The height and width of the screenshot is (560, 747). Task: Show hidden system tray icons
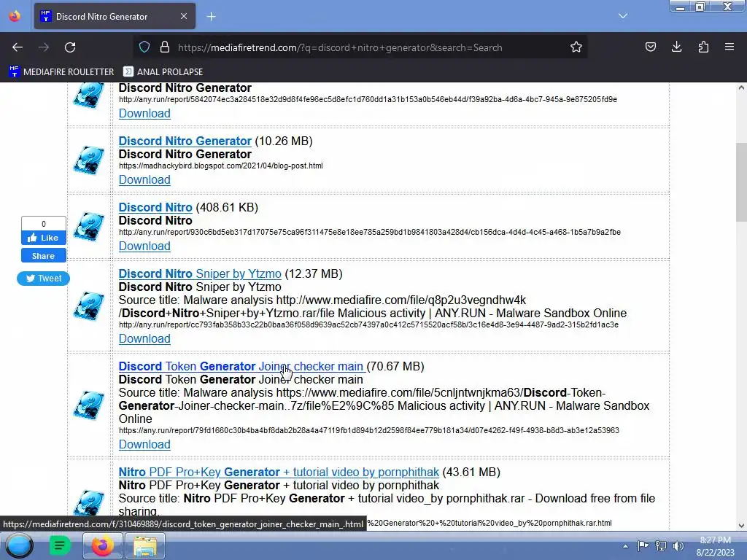[x=625, y=546]
